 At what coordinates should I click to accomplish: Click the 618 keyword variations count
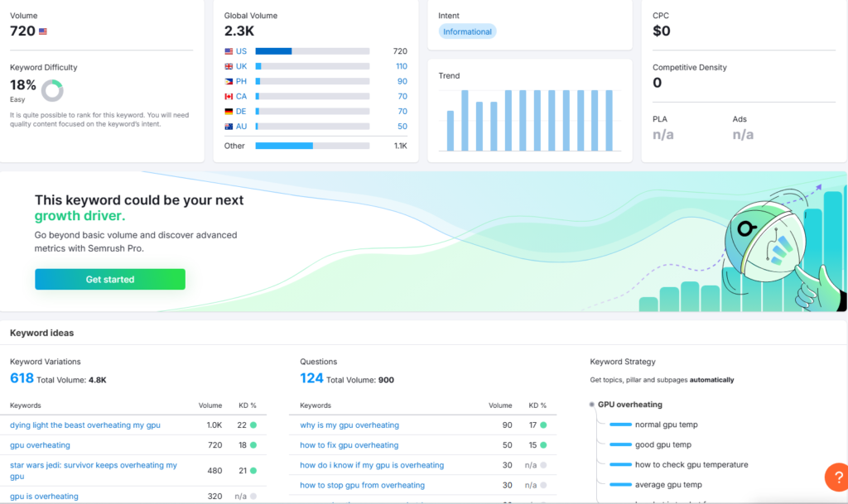coord(22,378)
